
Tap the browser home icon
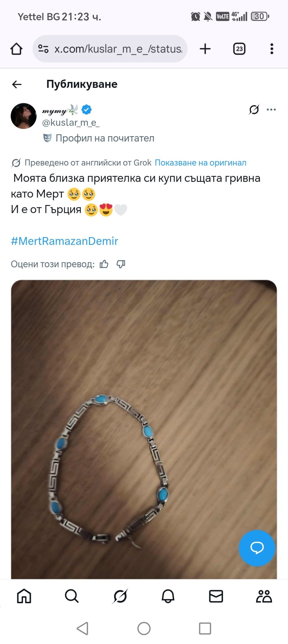pos(16,49)
